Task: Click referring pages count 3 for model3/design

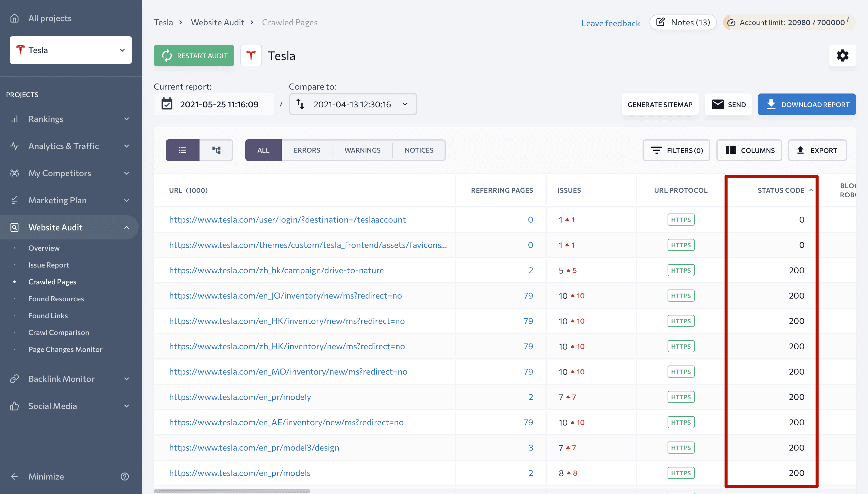Action: [x=531, y=448]
